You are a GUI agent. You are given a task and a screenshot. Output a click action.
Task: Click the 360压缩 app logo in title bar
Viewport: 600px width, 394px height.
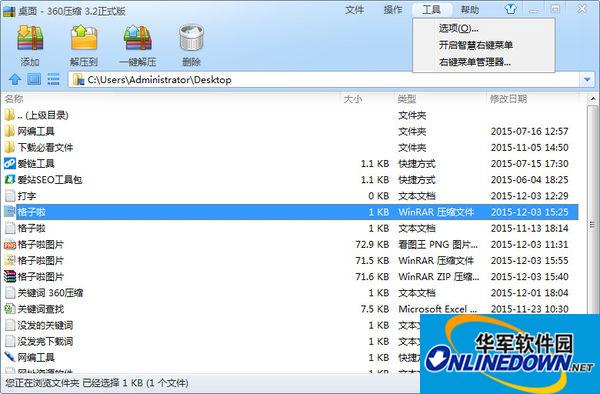(8, 11)
